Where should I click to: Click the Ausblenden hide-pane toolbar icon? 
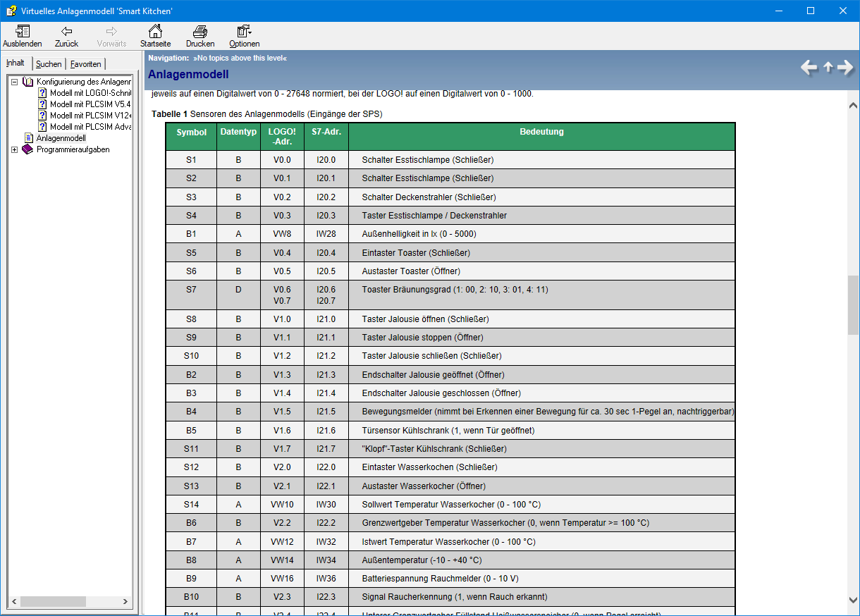pos(23,31)
